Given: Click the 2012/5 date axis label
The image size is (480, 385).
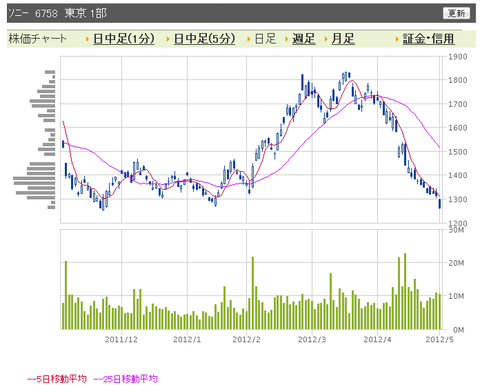Looking at the screenshot, I should pyautogui.click(x=439, y=339).
